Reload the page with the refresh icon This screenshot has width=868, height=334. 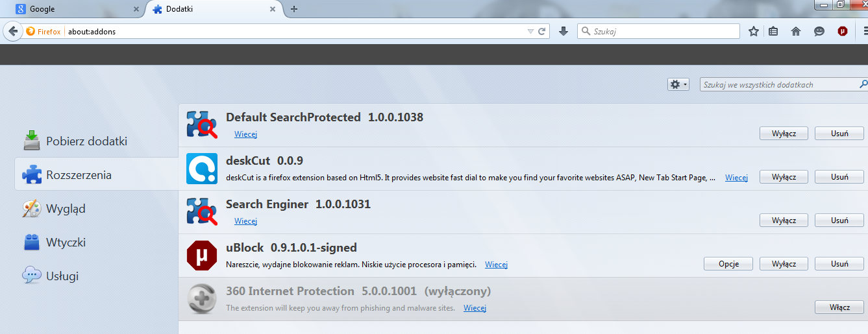(542, 31)
